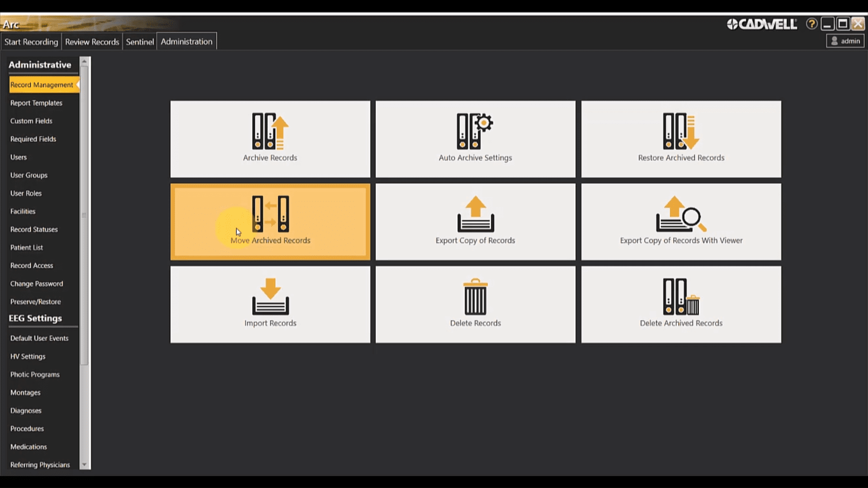868x488 pixels.
Task: Open the admin user account button
Action: point(845,41)
